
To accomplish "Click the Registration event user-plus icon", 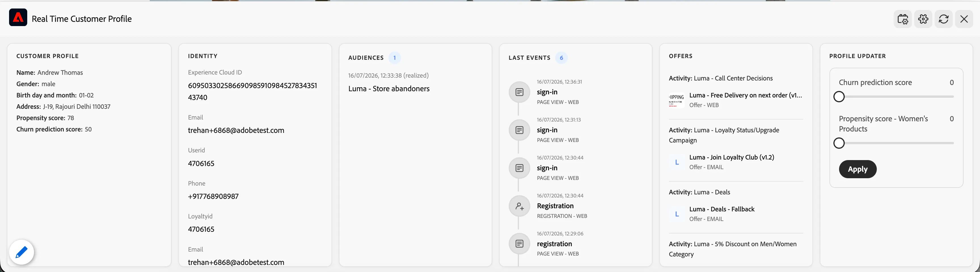I will click(x=519, y=206).
